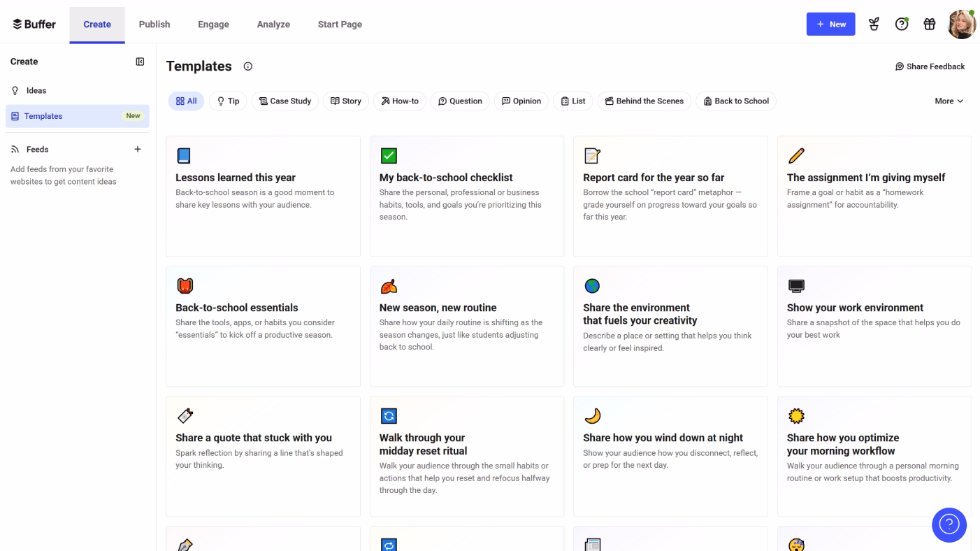Click the plus icon next to Feeds

pyautogui.click(x=138, y=149)
